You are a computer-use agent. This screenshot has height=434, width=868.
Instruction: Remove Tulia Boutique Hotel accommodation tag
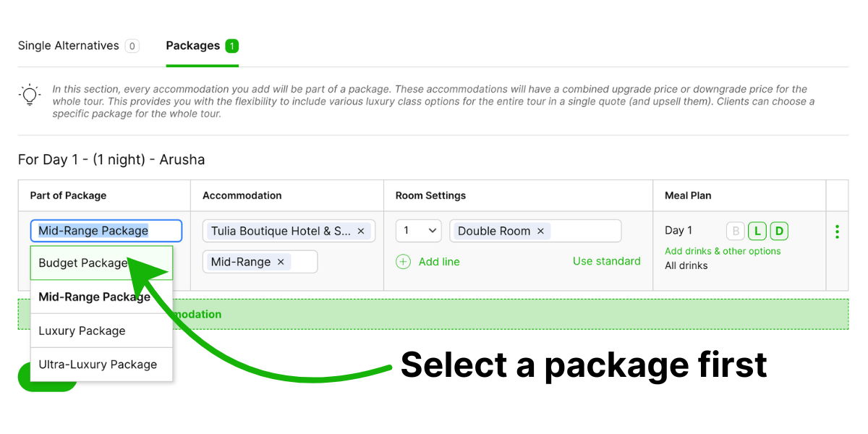(362, 231)
